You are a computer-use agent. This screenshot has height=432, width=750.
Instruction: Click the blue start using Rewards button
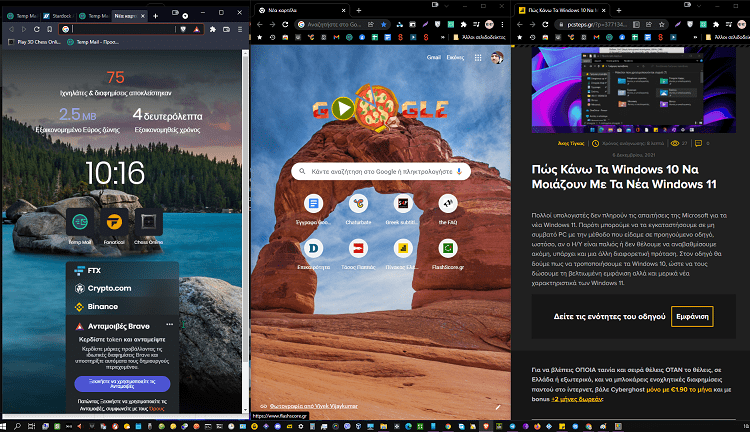tap(122, 384)
